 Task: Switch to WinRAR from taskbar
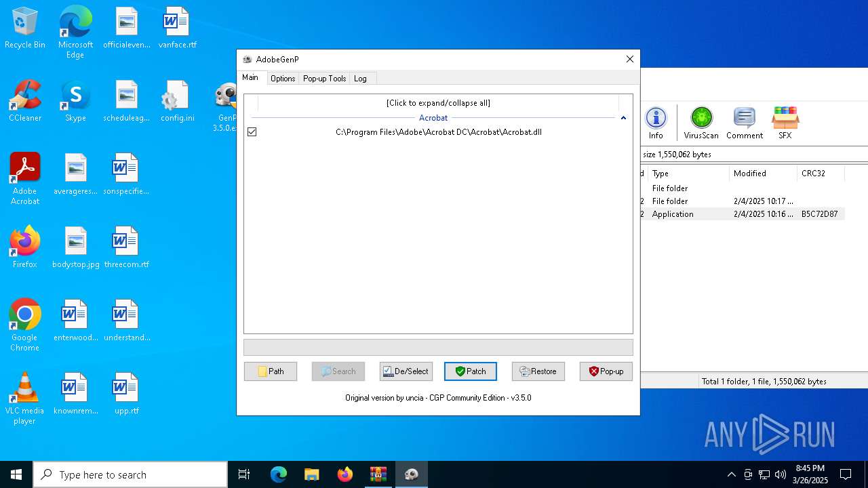pyautogui.click(x=378, y=474)
